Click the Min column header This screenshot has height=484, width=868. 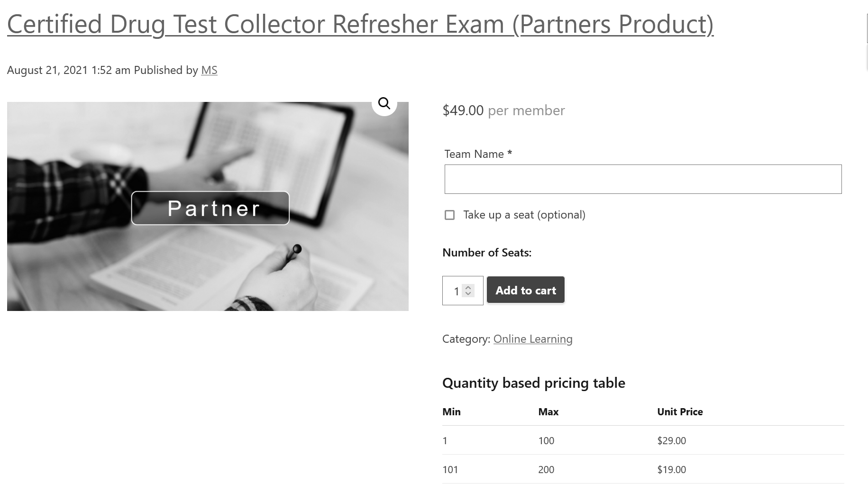pyautogui.click(x=451, y=411)
